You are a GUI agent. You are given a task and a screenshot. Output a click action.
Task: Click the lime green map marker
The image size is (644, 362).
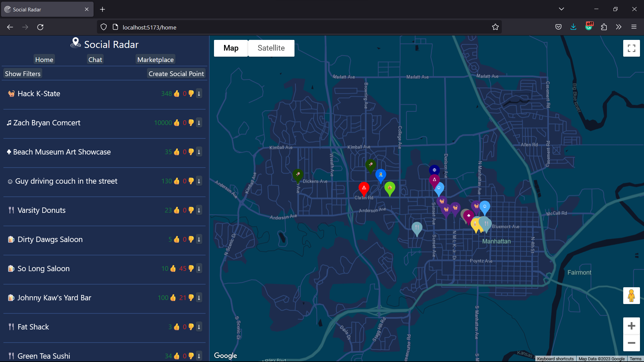(389, 188)
